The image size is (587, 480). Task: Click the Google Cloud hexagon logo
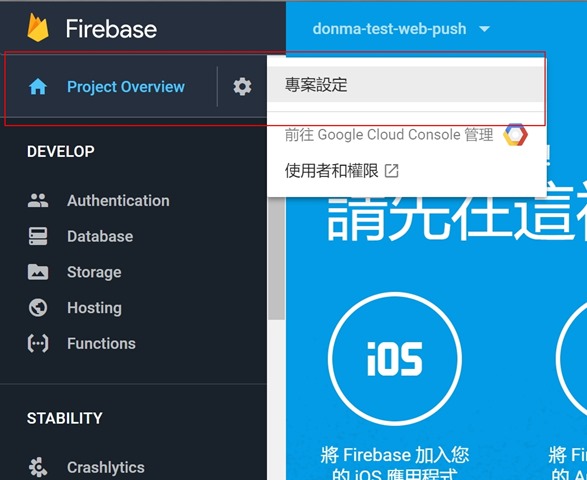coord(515,134)
